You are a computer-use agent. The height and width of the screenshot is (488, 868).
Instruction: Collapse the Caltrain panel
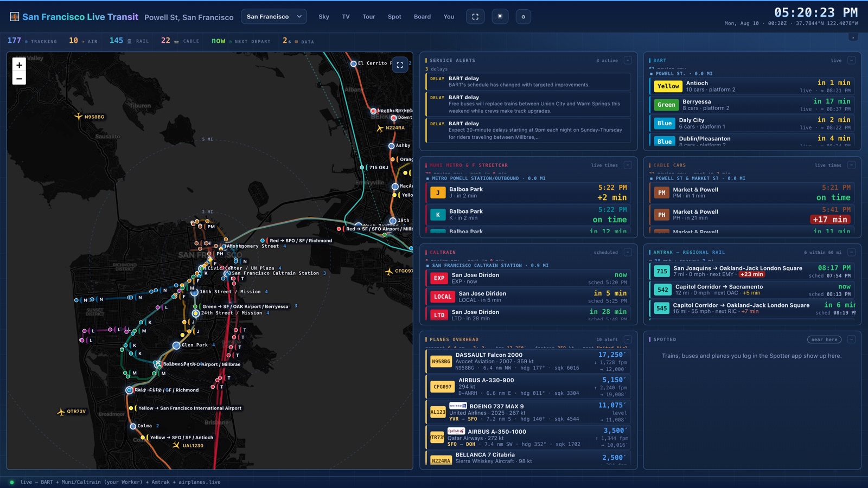pyautogui.click(x=628, y=252)
